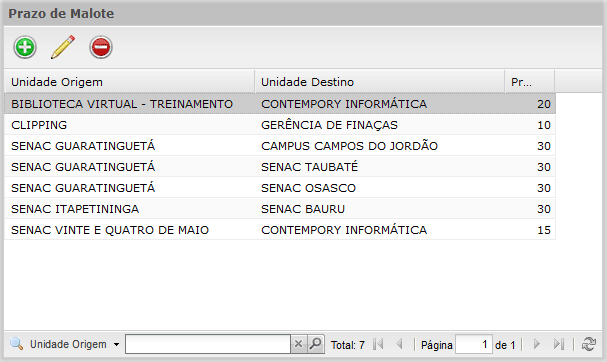Go to next page arrow
The width and height of the screenshot is (607, 362).
(537, 344)
